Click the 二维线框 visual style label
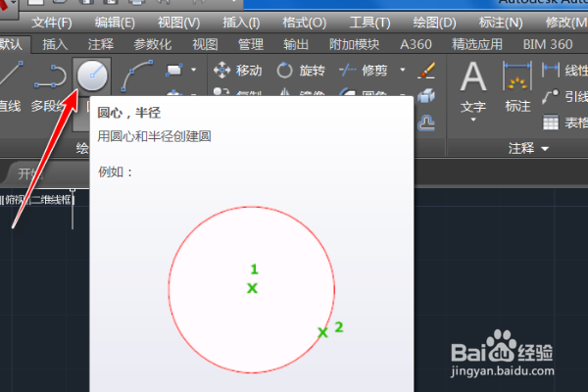 pyautogui.click(x=51, y=200)
